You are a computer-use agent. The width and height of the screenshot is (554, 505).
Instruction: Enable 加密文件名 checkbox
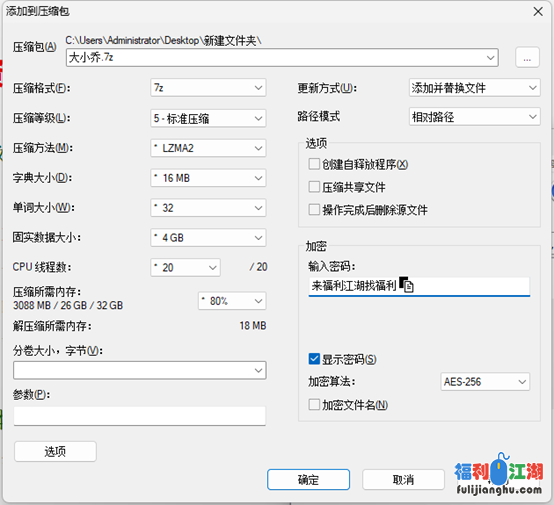pos(314,404)
